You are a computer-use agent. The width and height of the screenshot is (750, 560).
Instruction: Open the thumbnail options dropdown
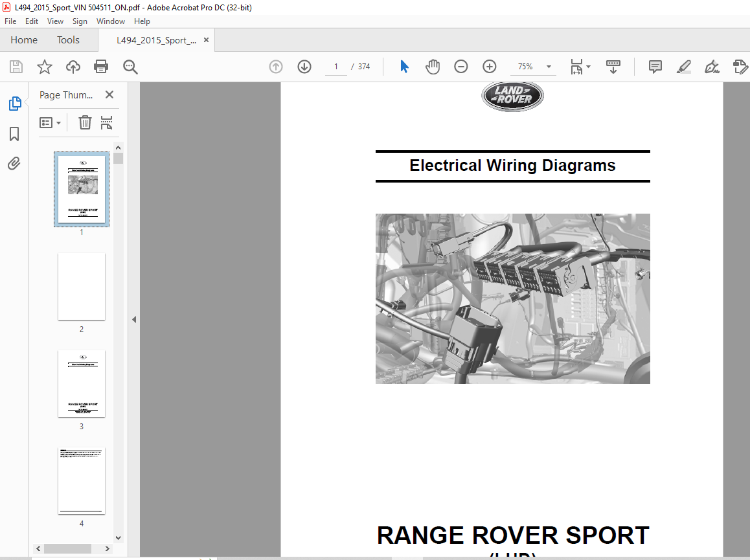tap(51, 123)
